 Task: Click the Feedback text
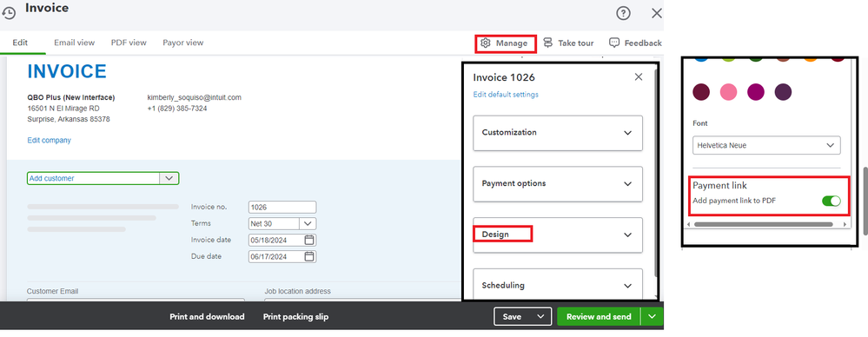tap(643, 43)
